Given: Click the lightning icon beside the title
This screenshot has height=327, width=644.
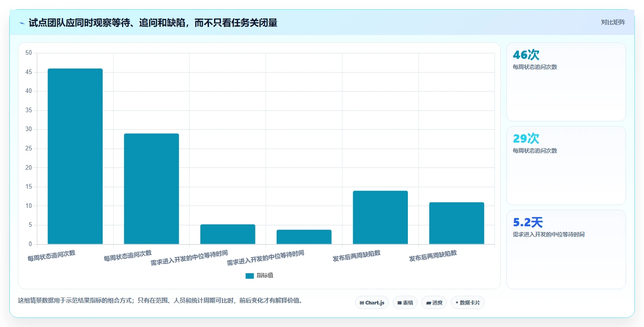Looking at the screenshot, I should (22, 23).
